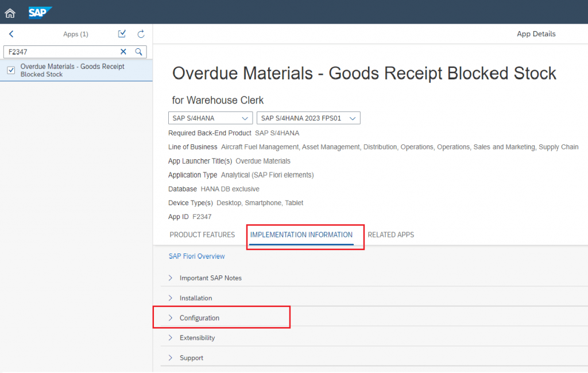Switch to the Related Apps tab

[390, 235]
